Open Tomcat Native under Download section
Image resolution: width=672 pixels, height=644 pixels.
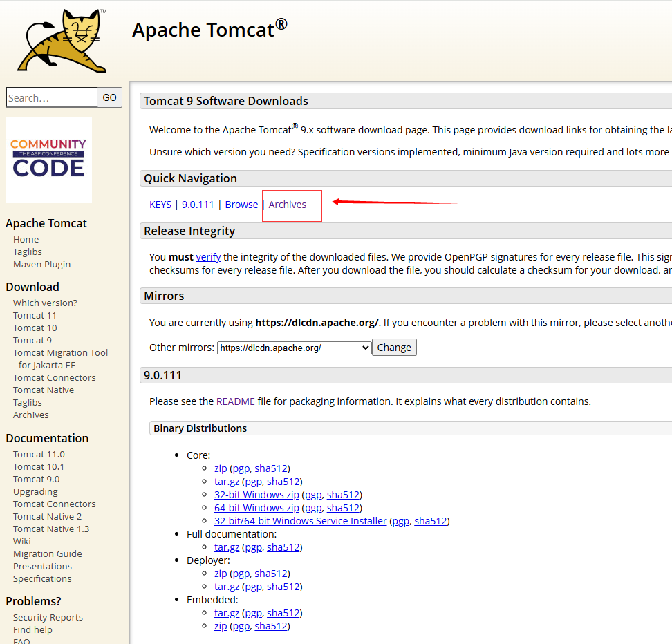point(44,390)
